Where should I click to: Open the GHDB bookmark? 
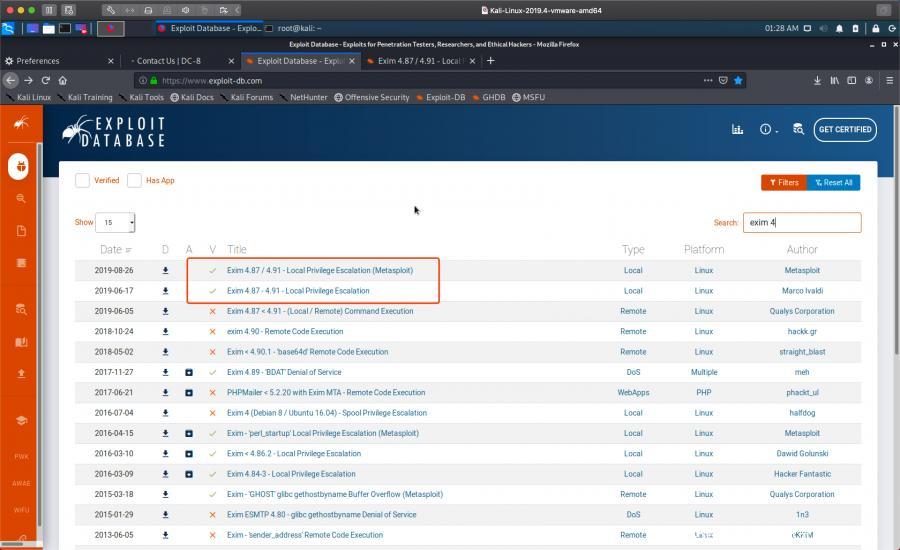coord(489,98)
